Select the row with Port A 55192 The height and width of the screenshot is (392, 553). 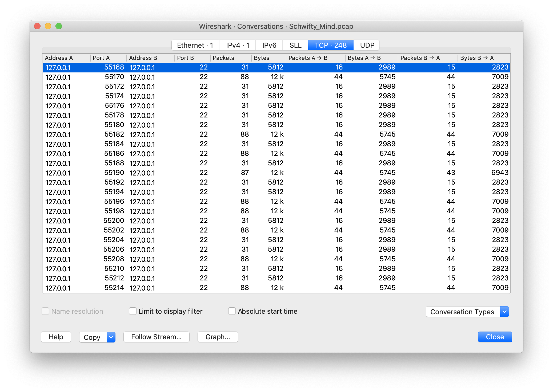(276, 182)
